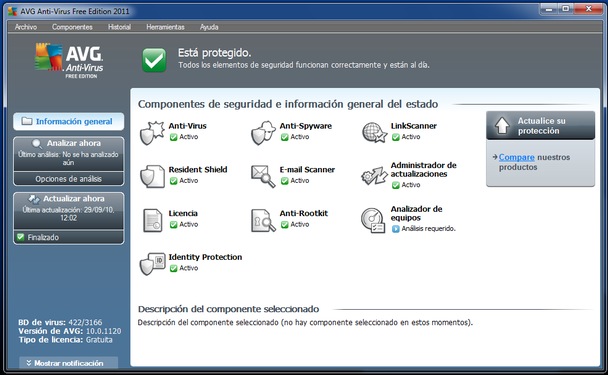Click the green protected status checkmark
The height and width of the screenshot is (375, 608).
click(x=154, y=60)
